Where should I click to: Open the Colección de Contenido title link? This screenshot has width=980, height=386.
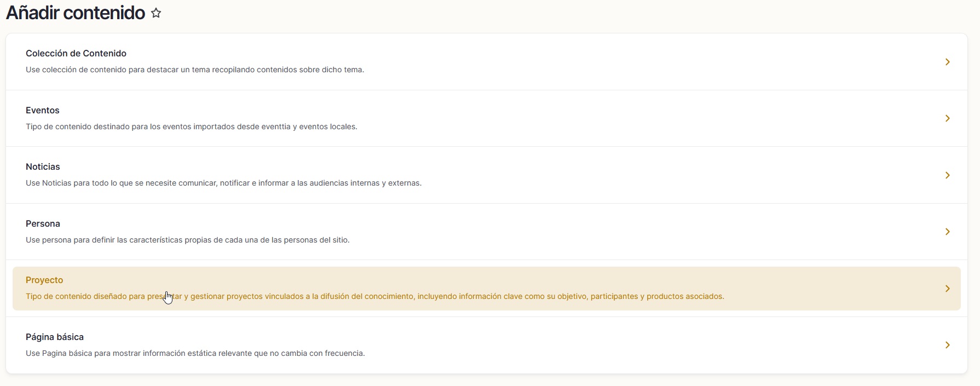point(76,53)
